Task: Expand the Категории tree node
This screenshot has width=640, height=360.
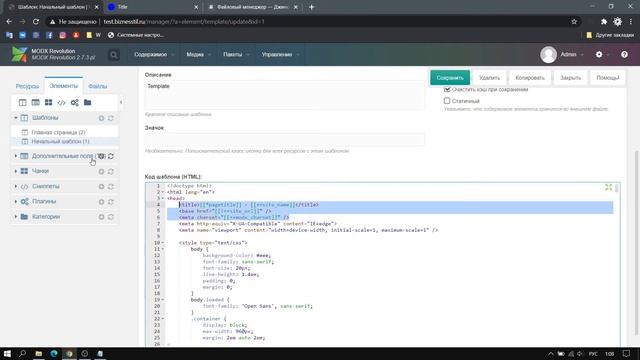Action: pos(16,216)
